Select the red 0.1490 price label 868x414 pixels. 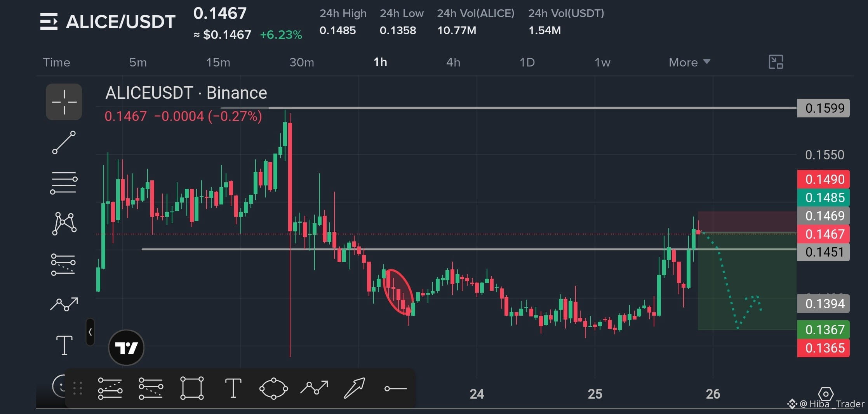point(823,179)
